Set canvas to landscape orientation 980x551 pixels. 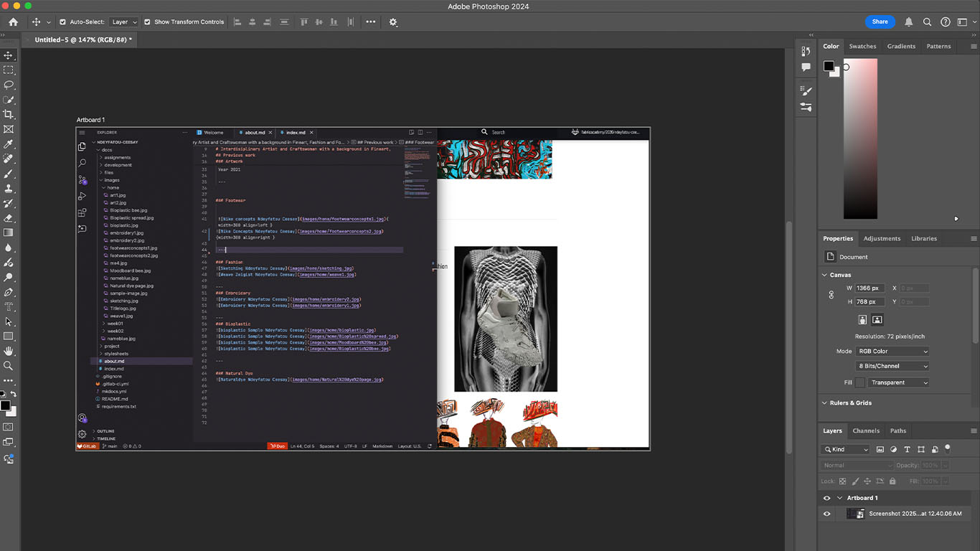pyautogui.click(x=877, y=320)
